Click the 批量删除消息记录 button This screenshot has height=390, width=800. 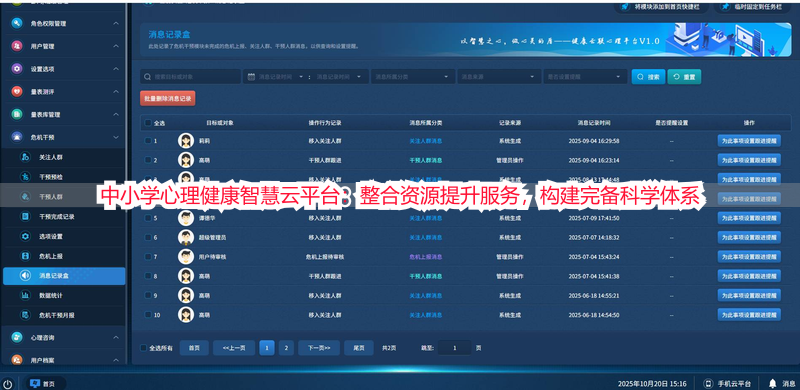167,98
